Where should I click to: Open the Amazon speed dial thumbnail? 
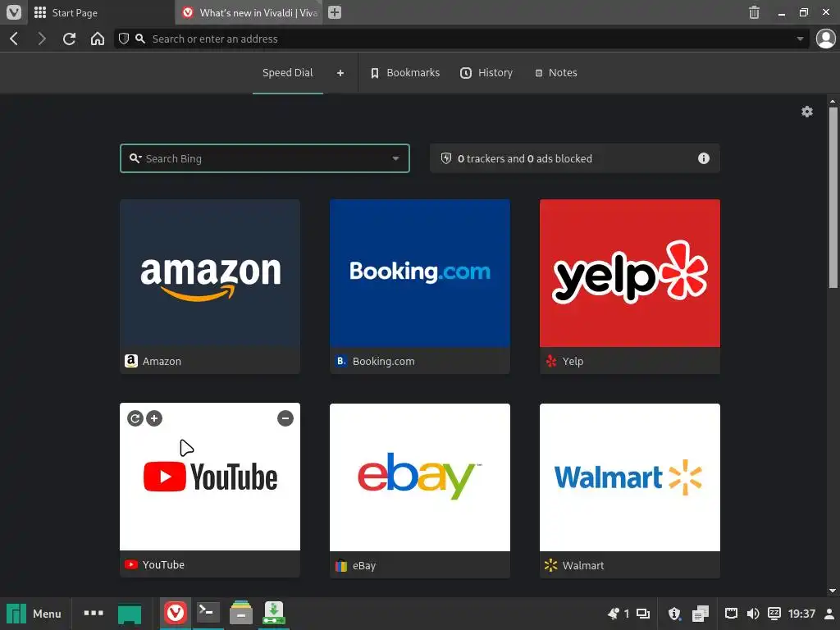pos(210,273)
